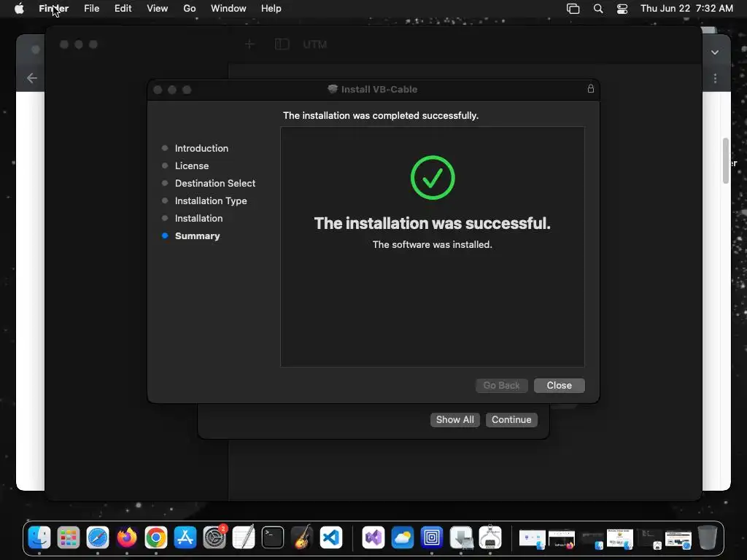Select the Destination Select step
The height and width of the screenshot is (560, 747).
coord(215,183)
